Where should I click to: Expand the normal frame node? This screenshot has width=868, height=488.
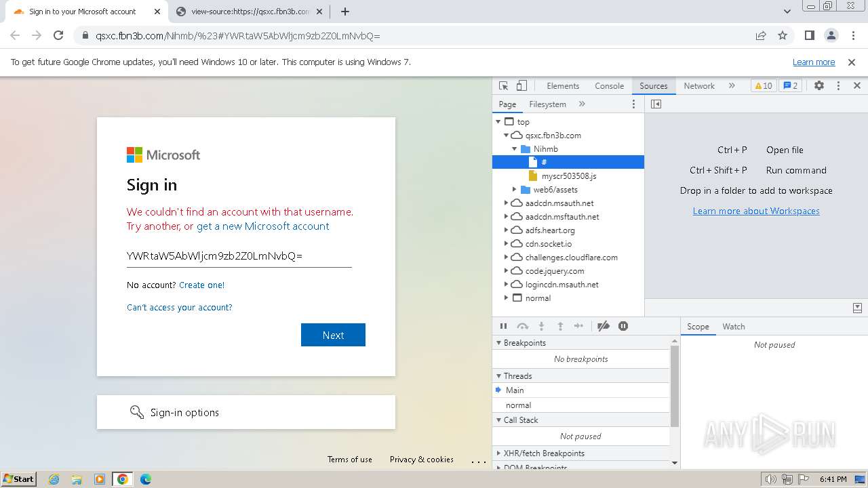point(506,298)
